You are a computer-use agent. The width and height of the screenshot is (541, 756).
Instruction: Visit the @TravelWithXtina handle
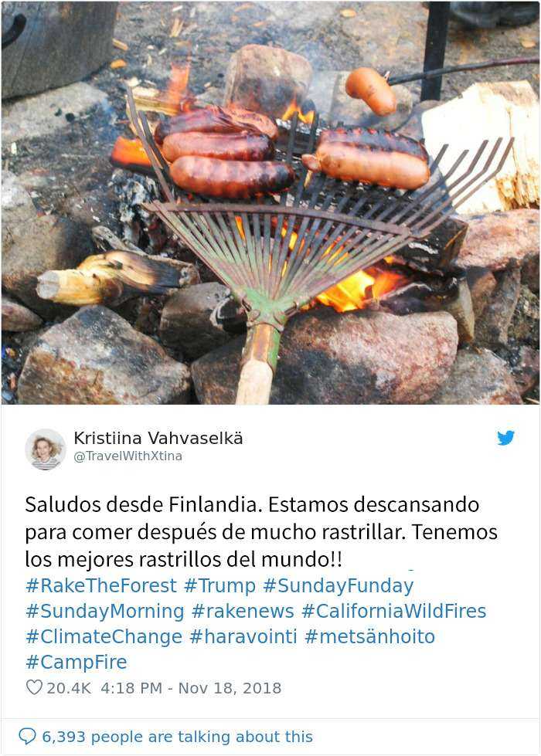click(128, 456)
